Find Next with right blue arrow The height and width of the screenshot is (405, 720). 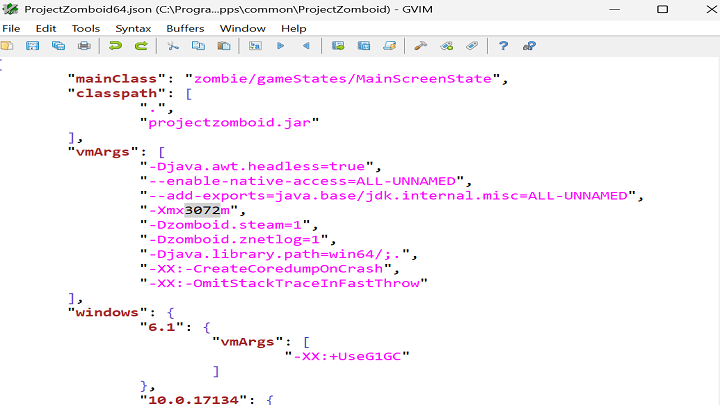pyautogui.click(x=281, y=46)
